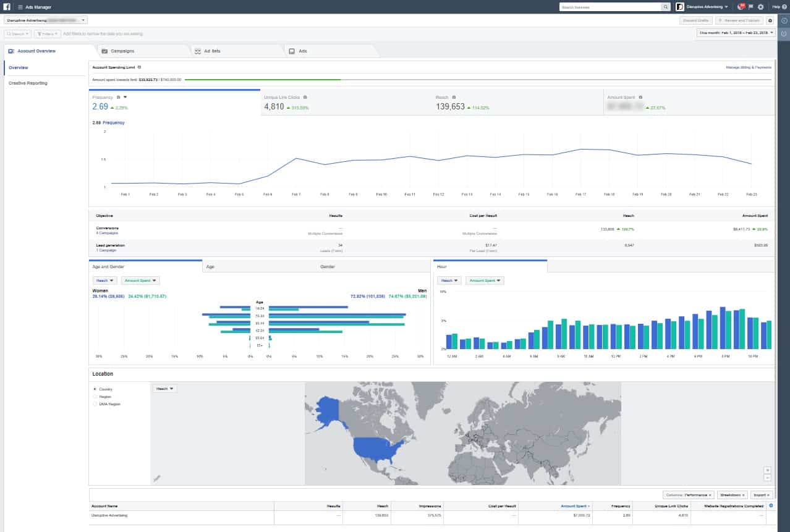Viewport: 790px width, 532px height.
Task: Select the Age and Gender tab
Action: [x=145, y=266]
